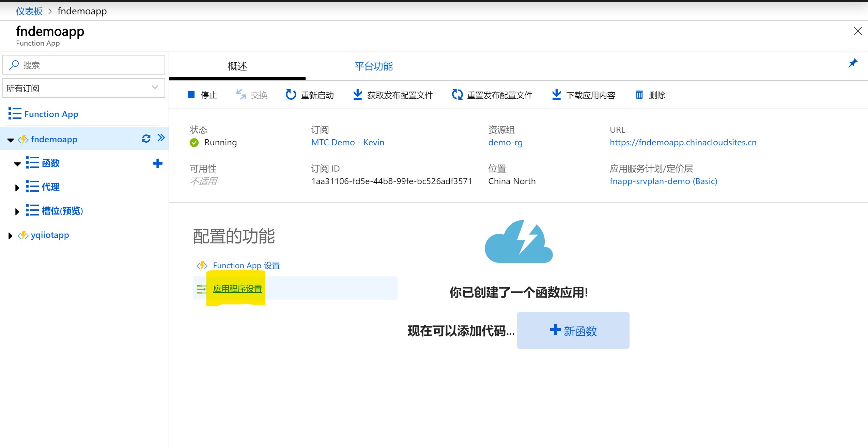Pin the blade with the pushpin icon
Screen dimensions: 868x448
853,63
